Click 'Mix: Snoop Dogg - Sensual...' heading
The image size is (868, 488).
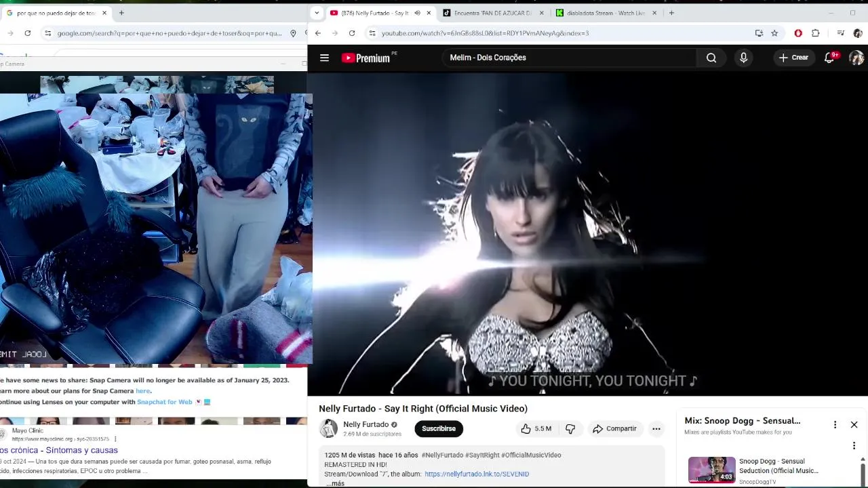click(743, 421)
